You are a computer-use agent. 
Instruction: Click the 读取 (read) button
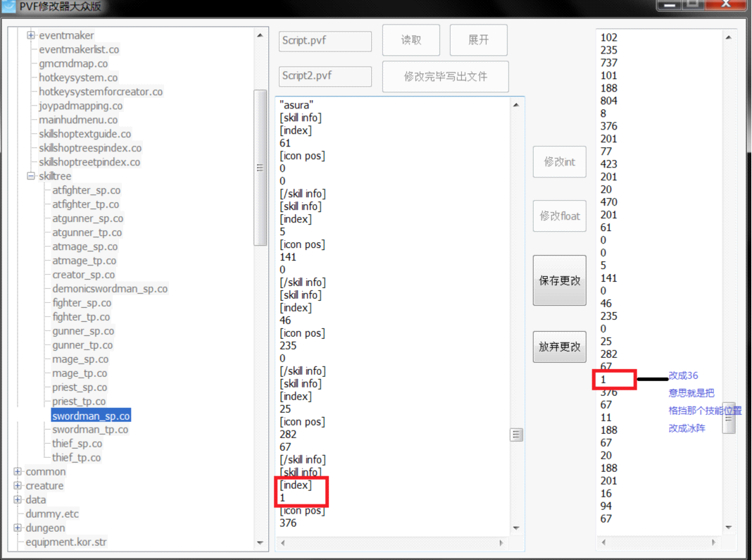pyautogui.click(x=411, y=40)
